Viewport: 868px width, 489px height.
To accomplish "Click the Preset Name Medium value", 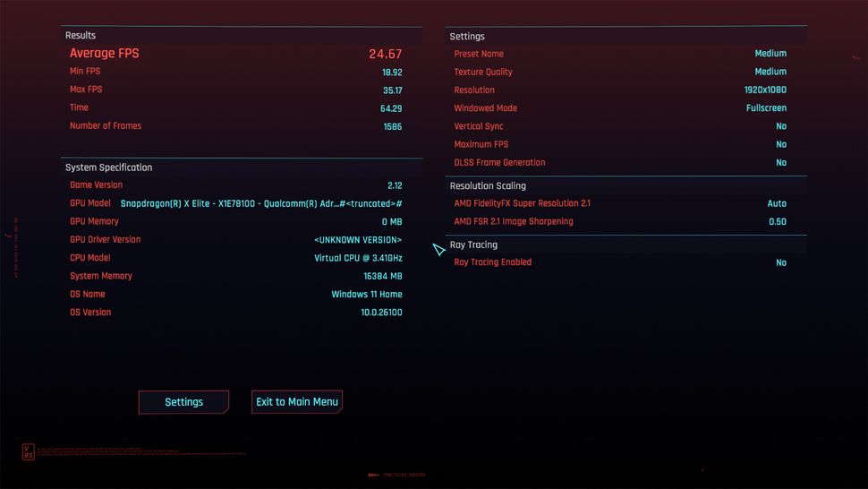I will 770,54.
